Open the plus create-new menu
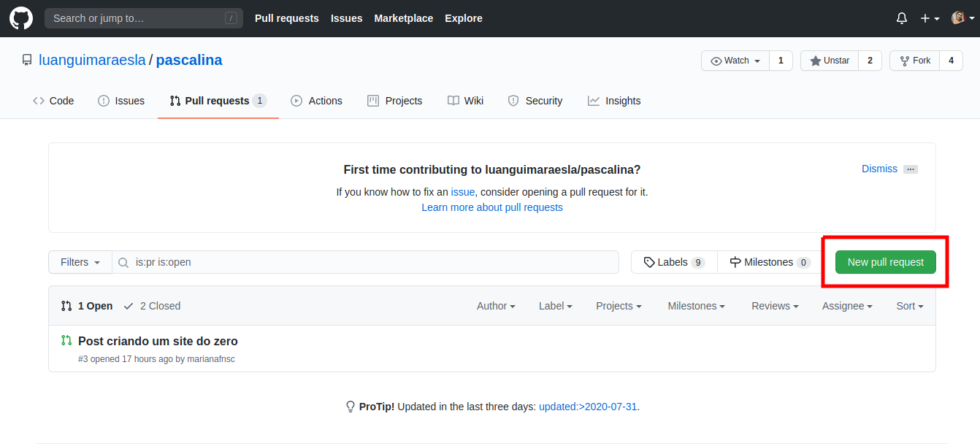Viewport: 980px width, 446px height. pyautogui.click(x=930, y=18)
